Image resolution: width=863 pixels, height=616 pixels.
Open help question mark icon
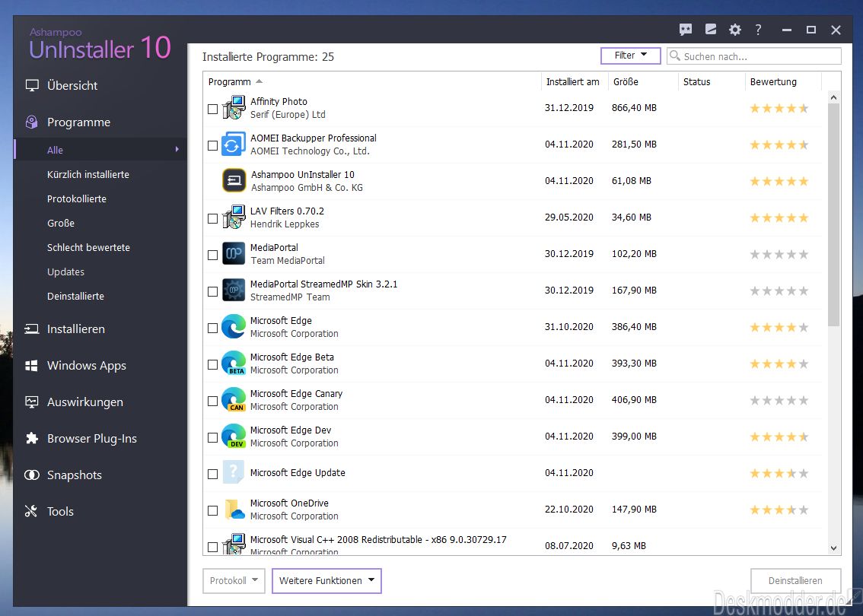(759, 30)
